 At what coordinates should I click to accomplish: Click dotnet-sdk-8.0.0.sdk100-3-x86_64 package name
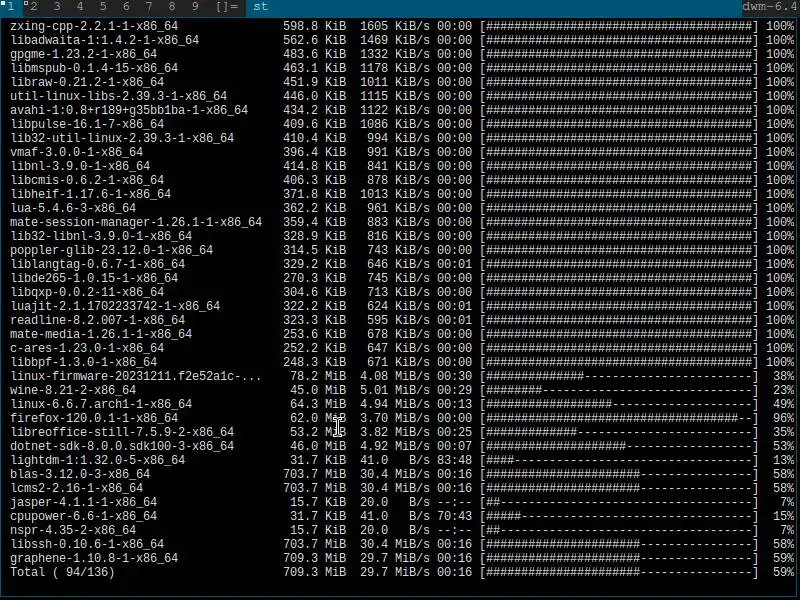[x=122, y=446]
